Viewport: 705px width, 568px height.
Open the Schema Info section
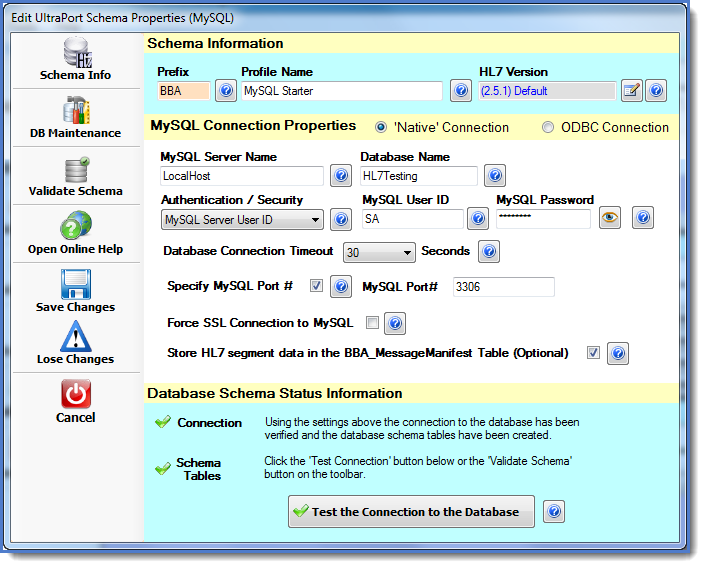click(76, 59)
